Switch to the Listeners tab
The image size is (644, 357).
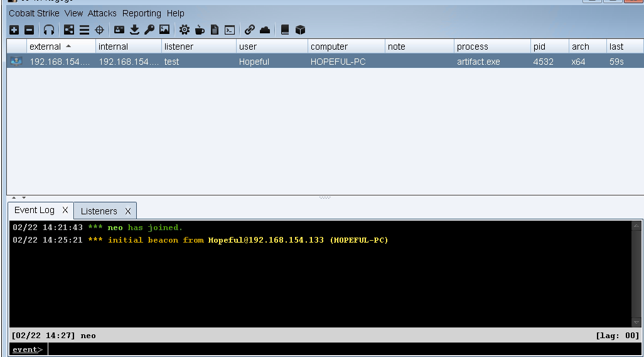click(99, 211)
